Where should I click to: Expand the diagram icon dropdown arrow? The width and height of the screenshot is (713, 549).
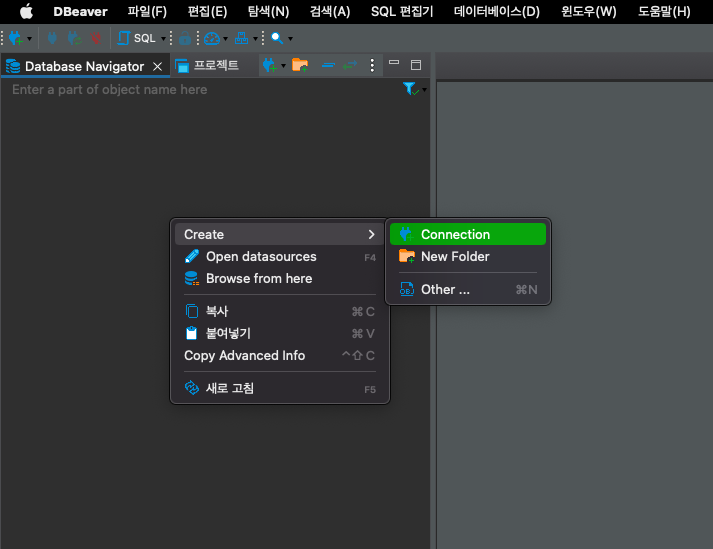[x=255, y=39]
